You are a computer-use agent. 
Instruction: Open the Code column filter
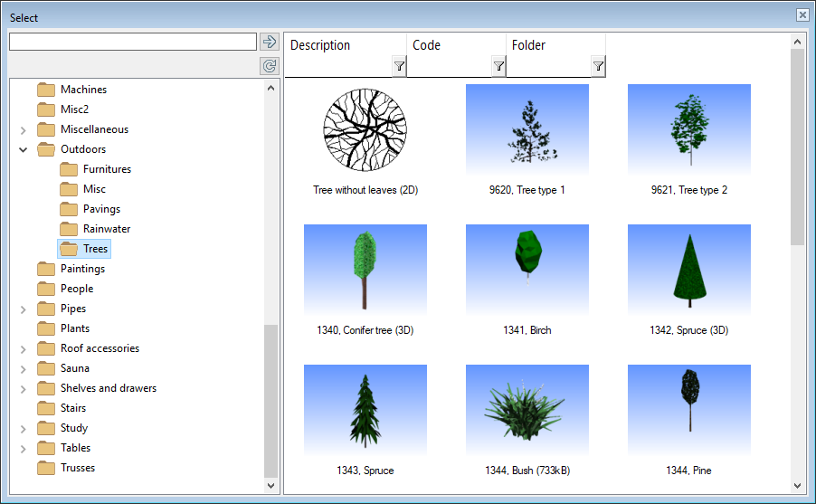[498, 66]
